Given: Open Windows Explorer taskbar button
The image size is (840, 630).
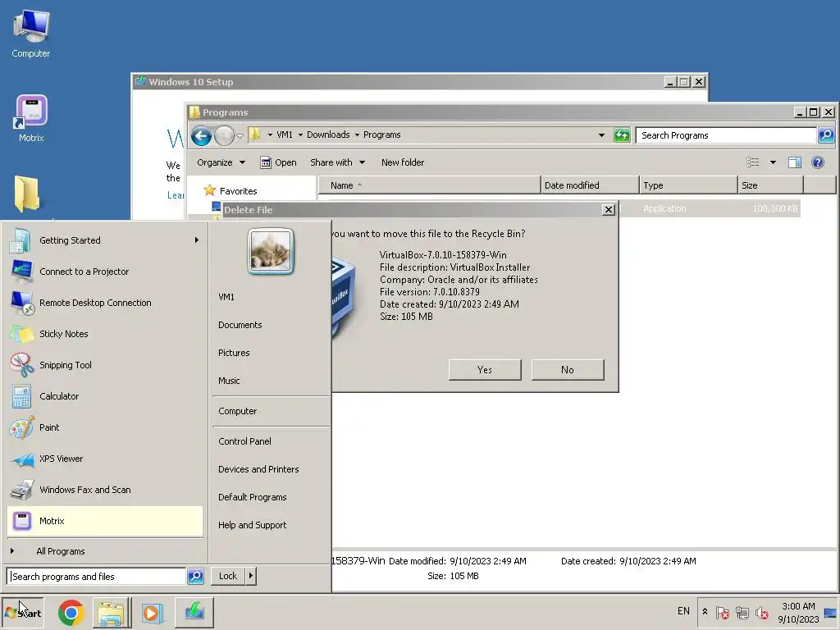Looking at the screenshot, I should click(x=111, y=613).
